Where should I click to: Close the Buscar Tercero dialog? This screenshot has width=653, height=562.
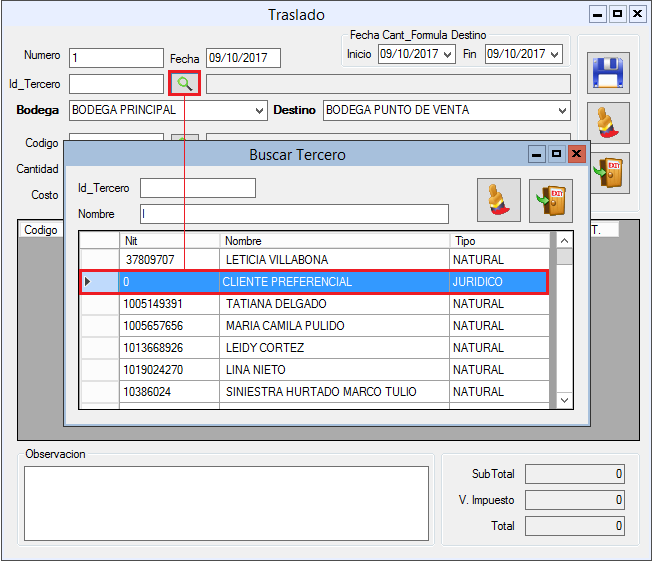coord(575,154)
